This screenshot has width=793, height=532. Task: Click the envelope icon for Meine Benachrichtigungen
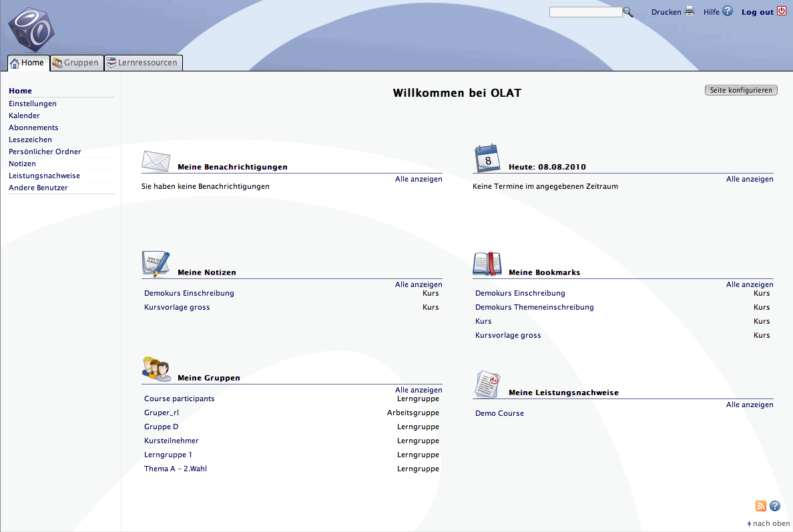pos(156,161)
